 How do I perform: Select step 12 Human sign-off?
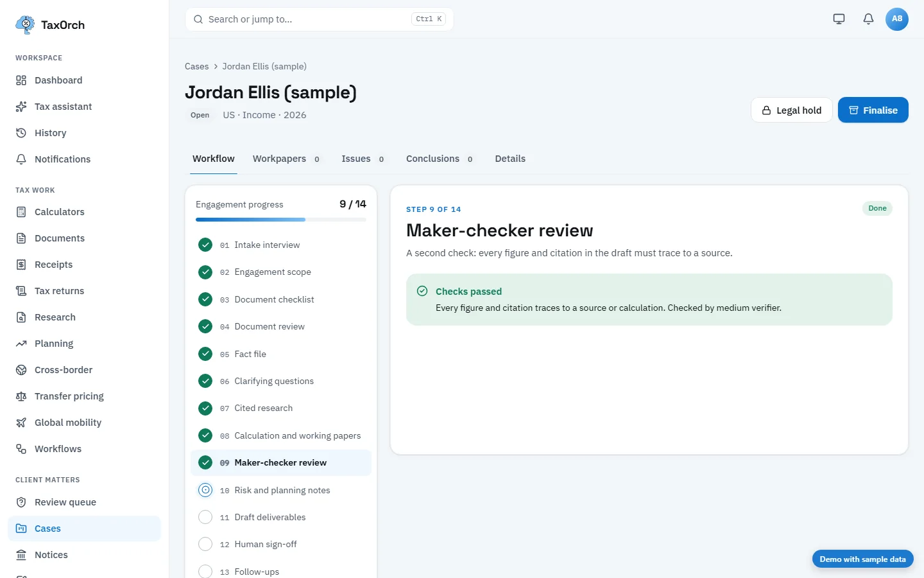point(281,544)
